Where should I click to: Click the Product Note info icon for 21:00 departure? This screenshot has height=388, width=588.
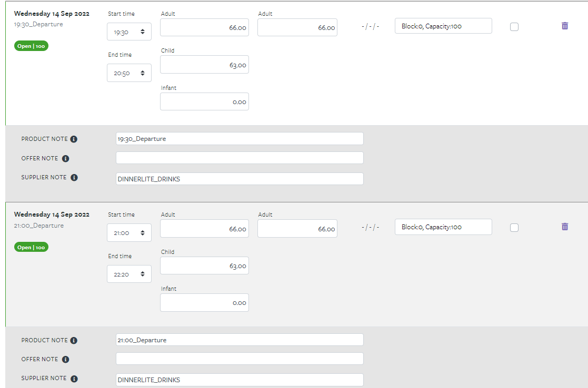(74, 340)
